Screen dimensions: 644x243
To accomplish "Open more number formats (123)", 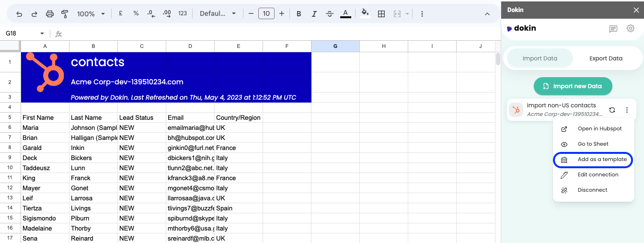I will pyautogui.click(x=182, y=13).
